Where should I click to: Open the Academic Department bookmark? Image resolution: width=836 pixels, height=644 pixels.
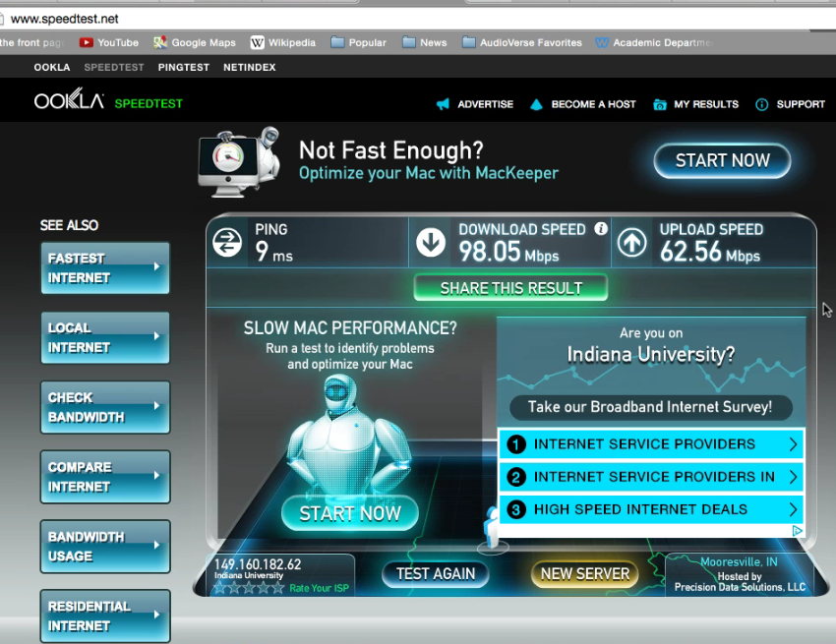(x=654, y=42)
